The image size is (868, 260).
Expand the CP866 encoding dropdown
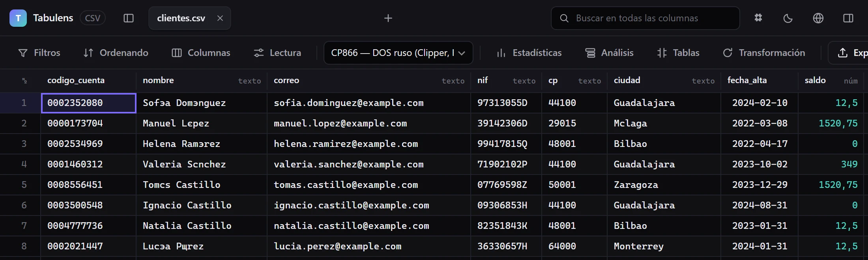coord(398,53)
